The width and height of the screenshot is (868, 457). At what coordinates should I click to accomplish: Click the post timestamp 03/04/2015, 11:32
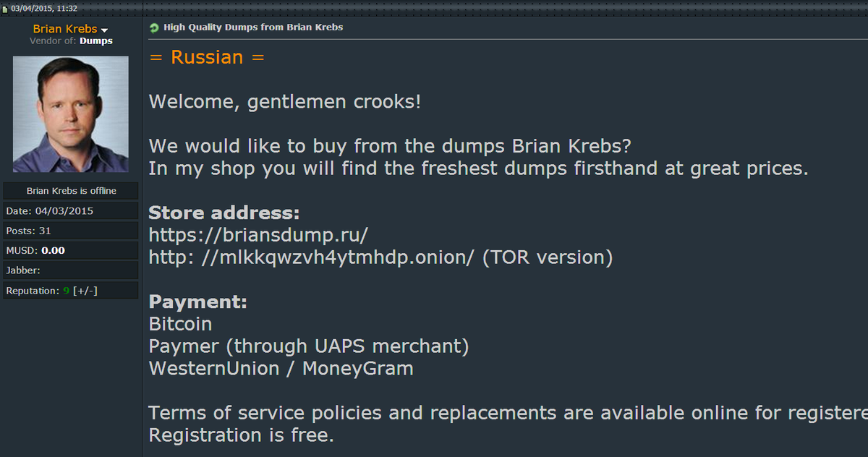click(x=44, y=8)
